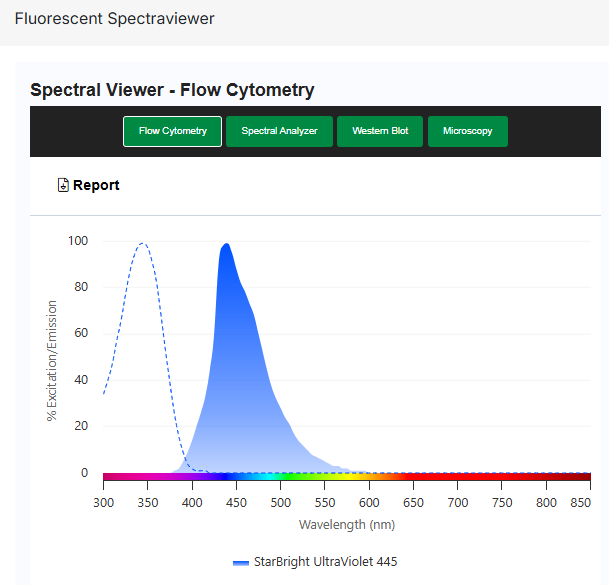Click the 500 label on the wavelength axis
Image resolution: width=609 pixels, height=585 pixels.
[x=280, y=500]
